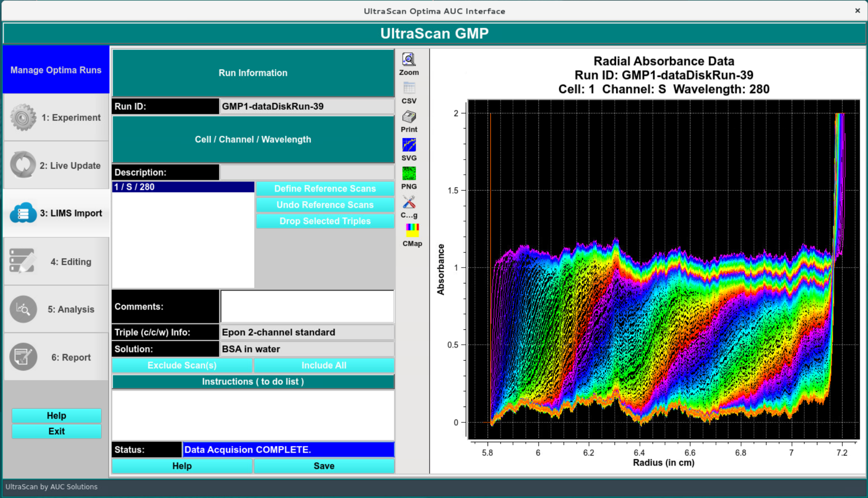The height and width of the screenshot is (498, 868).
Task: Save plot using PNG icon
Action: tap(408, 174)
